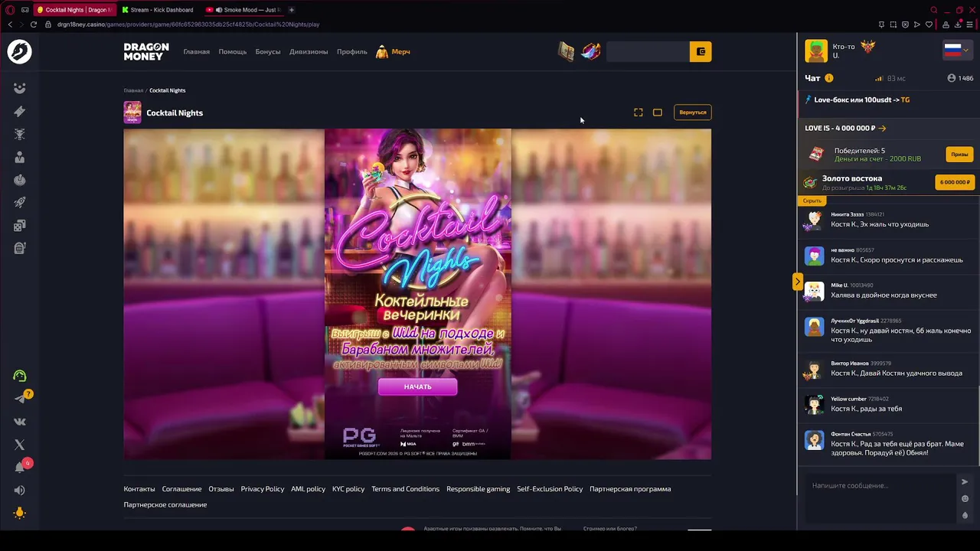Viewport: 980px width, 551px height.
Task: Open the emoji picker in chat
Action: tap(965, 499)
